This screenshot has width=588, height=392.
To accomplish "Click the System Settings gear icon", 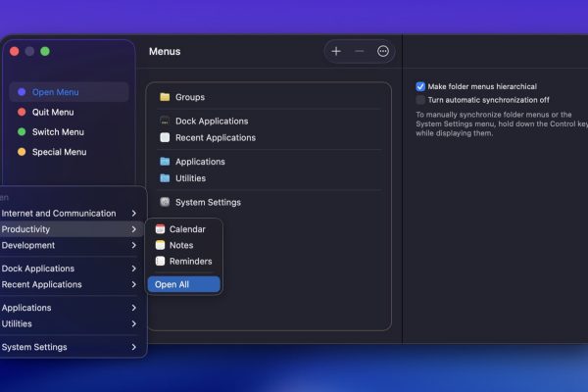I will tap(165, 202).
